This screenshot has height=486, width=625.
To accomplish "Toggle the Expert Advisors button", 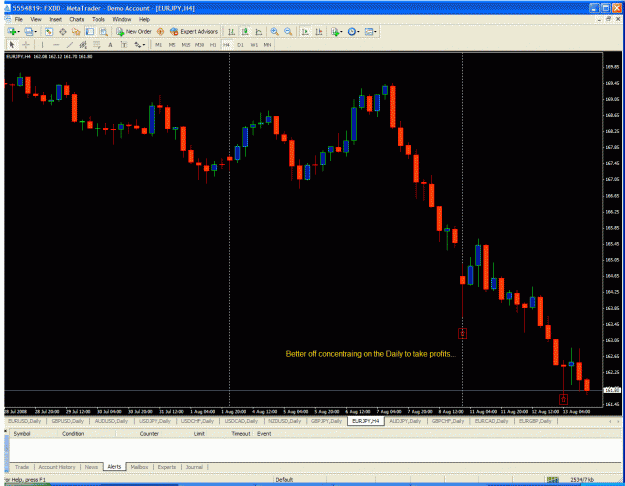I will [194, 31].
